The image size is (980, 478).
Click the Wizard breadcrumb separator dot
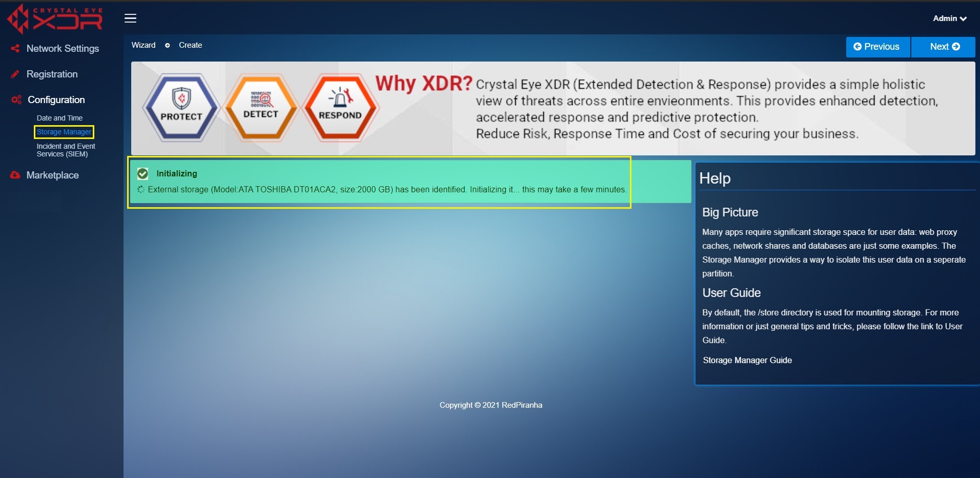(x=167, y=45)
